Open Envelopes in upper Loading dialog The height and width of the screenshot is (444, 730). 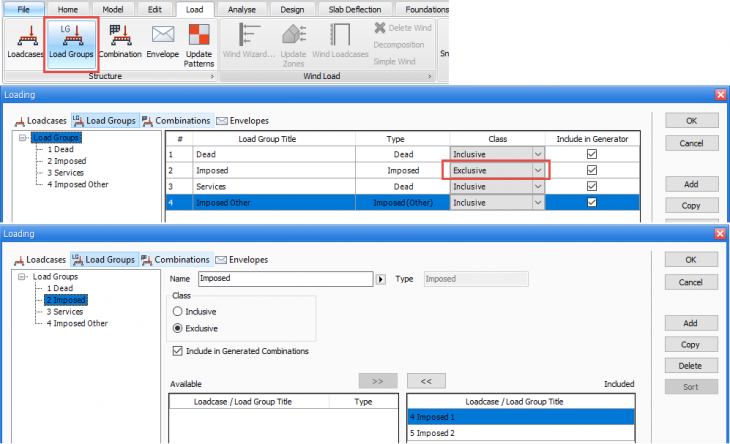[243, 121]
